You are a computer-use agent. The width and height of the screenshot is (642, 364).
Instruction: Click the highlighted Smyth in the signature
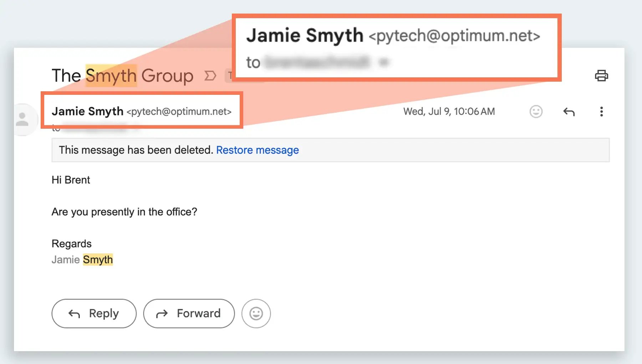pyautogui.click(x=98, y=260)
